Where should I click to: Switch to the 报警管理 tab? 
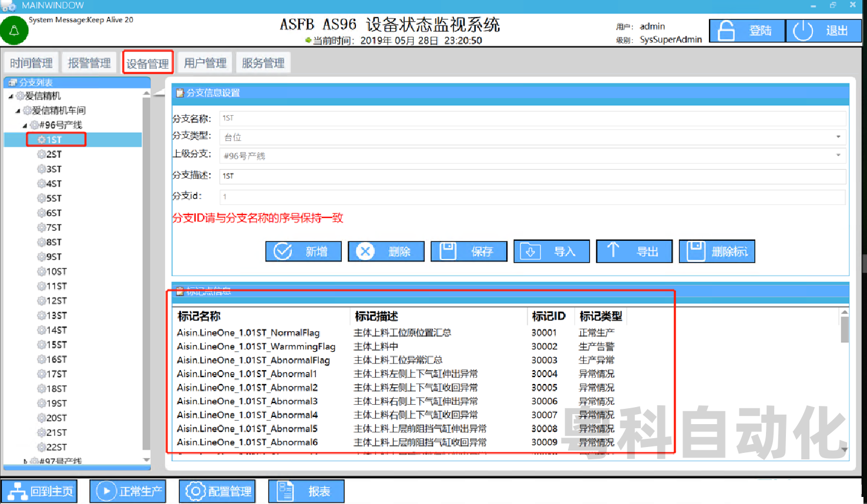coord(89,63)
